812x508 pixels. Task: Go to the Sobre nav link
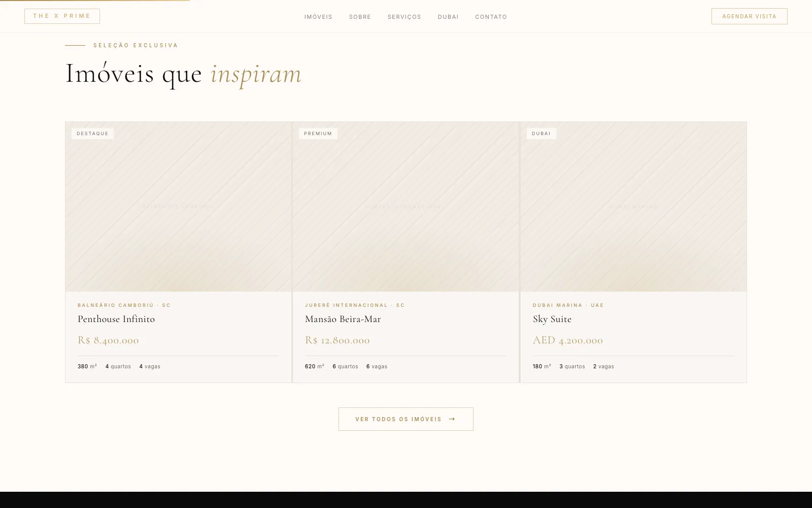[360, 17]
